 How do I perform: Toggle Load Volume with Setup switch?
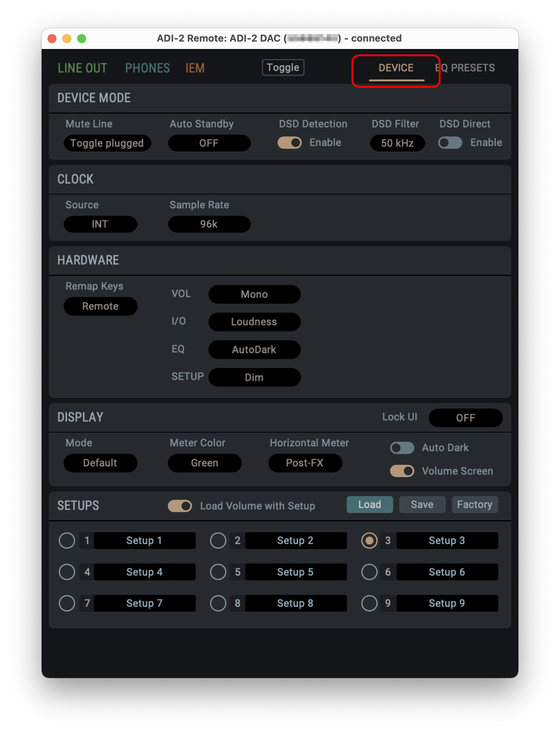coord(180,506)
